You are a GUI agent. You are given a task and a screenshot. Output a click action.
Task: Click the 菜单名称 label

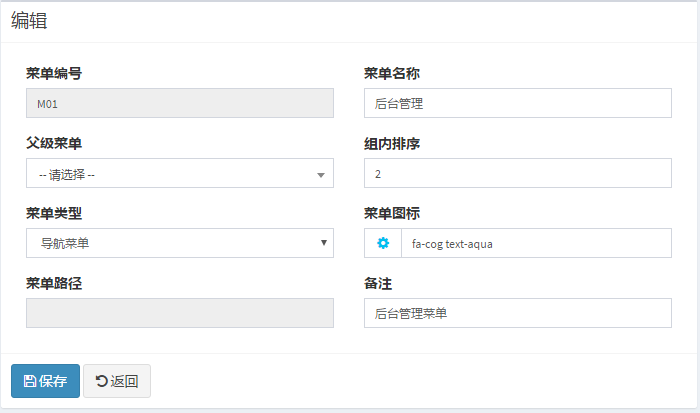click(392, 73)
